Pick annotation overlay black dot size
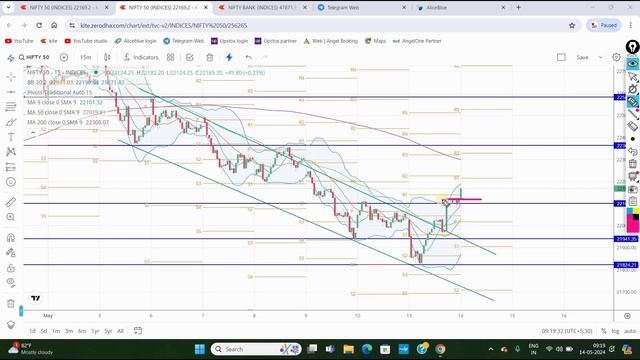Screen dimensions: 640x360 tap(633, 139)
